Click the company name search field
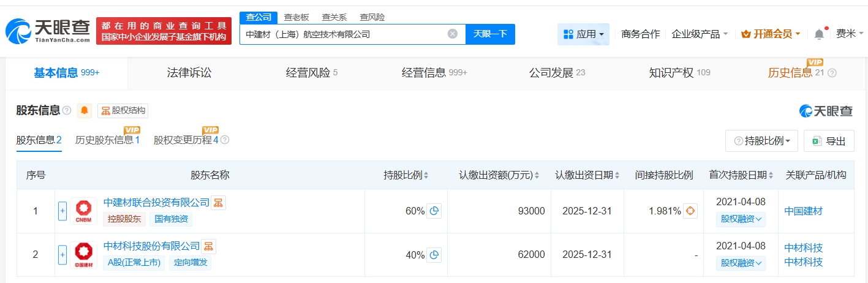Viewport: 868px width, 283px height. pyautogui.click(x=343, y=34)
